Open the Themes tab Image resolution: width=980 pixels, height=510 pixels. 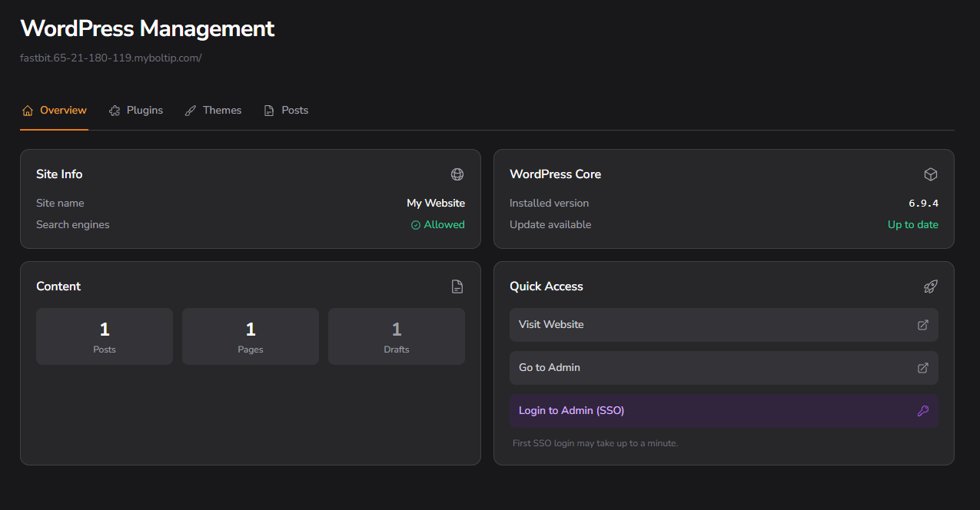point(213,111)
